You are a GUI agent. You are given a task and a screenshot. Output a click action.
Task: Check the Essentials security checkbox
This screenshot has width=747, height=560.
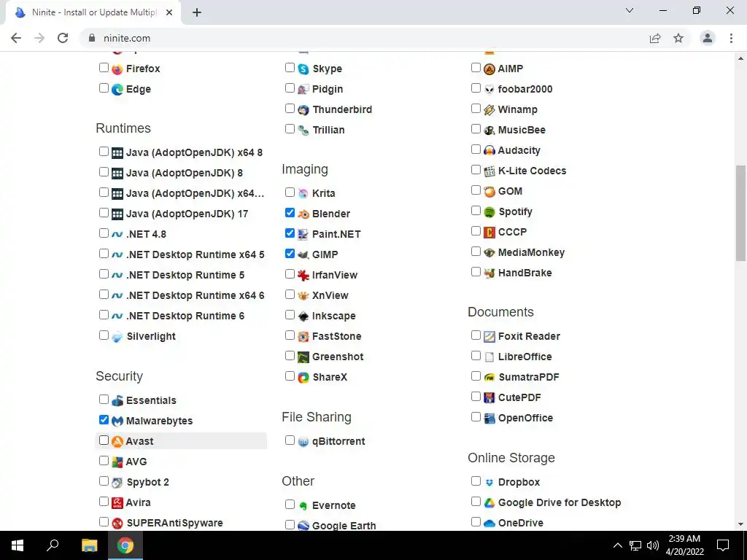[x=104, y=400]
